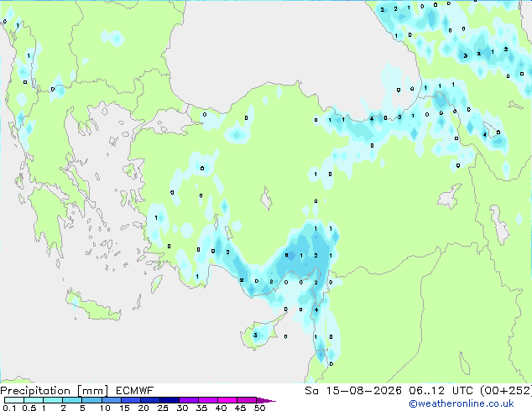532x411 pixels.
Task: Click the Precipitation [mm] title text
Action: 55,391
